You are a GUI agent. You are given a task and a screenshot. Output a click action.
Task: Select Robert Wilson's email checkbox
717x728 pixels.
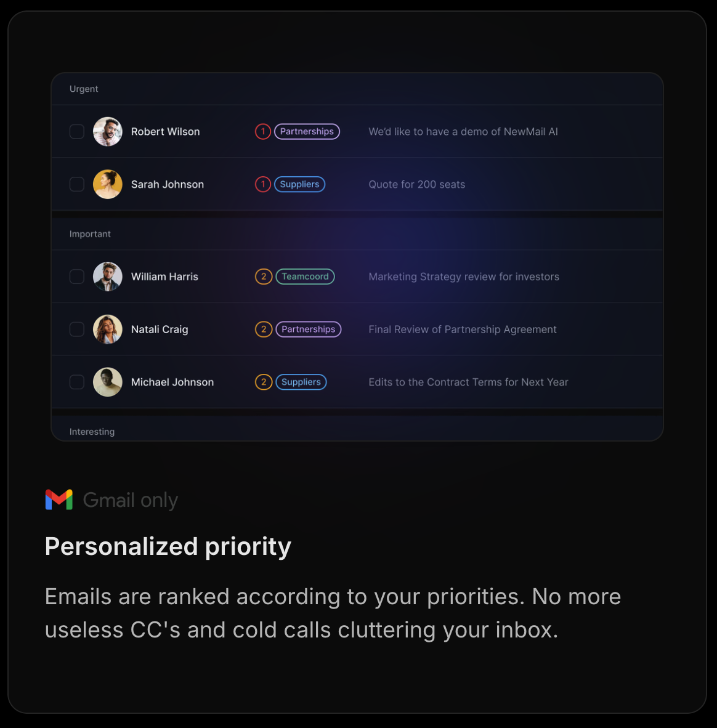77,132
